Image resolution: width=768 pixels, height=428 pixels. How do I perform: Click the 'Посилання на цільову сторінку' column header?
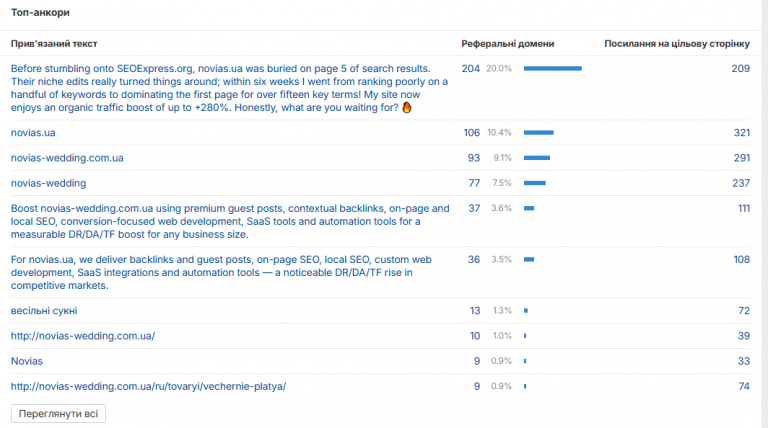pyautogui.click(x=677, y=44)
